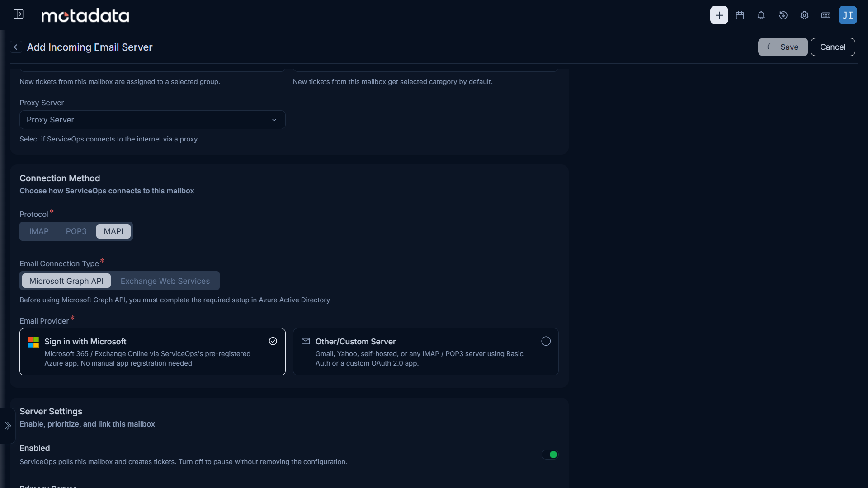Click the Microsoft logo icon
This screenshot has width=868, height=488.
tap(33, 343)
